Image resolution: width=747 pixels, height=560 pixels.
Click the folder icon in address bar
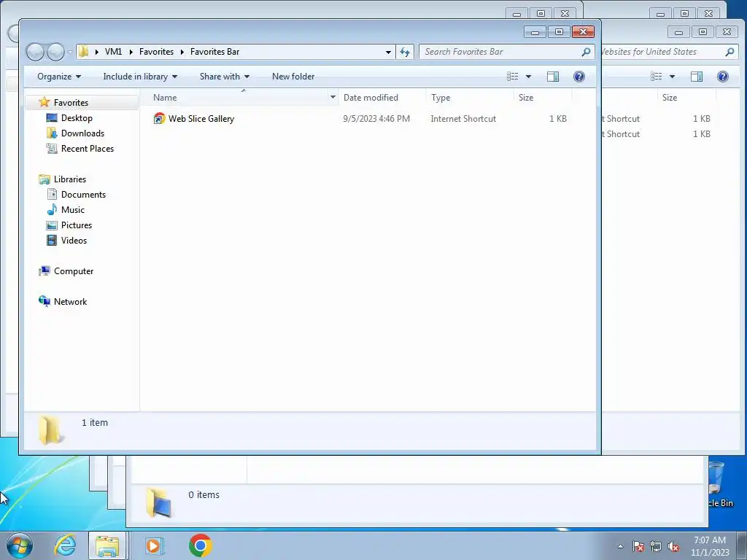[84, 52]
